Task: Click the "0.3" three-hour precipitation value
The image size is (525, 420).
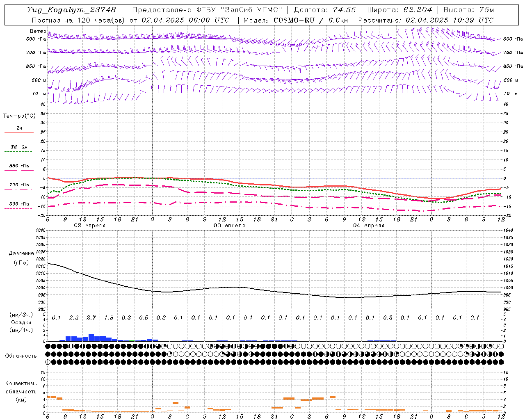Action: point(126,318)
